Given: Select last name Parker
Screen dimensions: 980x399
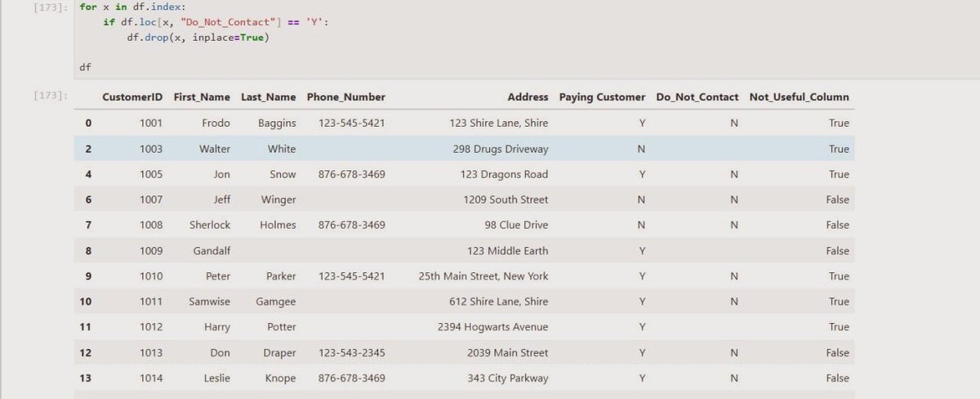Looking at the screenshot, I should click(x=281, y=276).
